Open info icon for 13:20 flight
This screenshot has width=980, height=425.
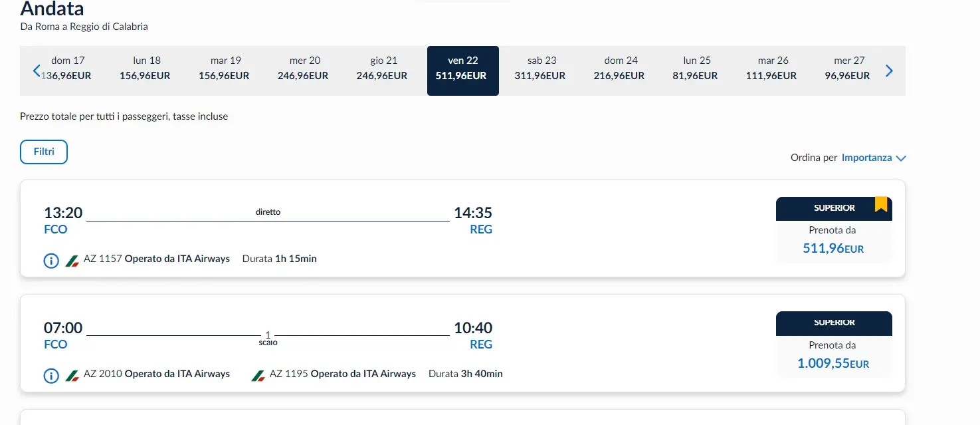(51, 260)
